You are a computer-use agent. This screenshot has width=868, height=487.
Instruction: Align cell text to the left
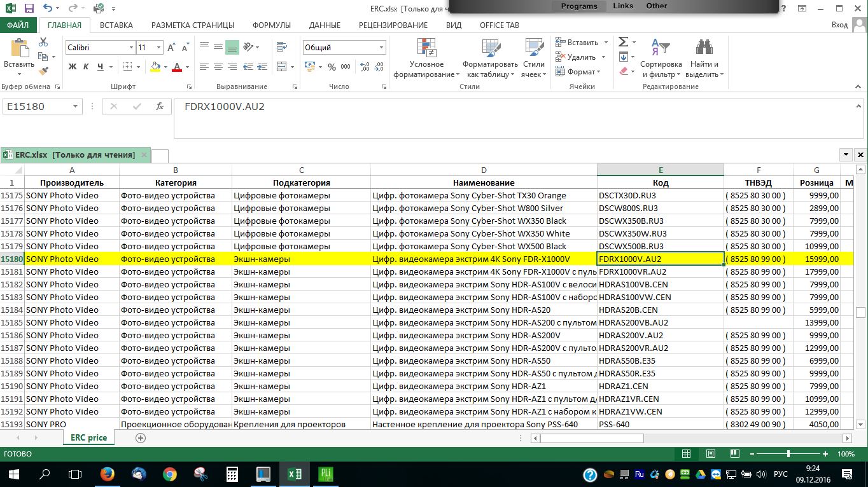204,67
